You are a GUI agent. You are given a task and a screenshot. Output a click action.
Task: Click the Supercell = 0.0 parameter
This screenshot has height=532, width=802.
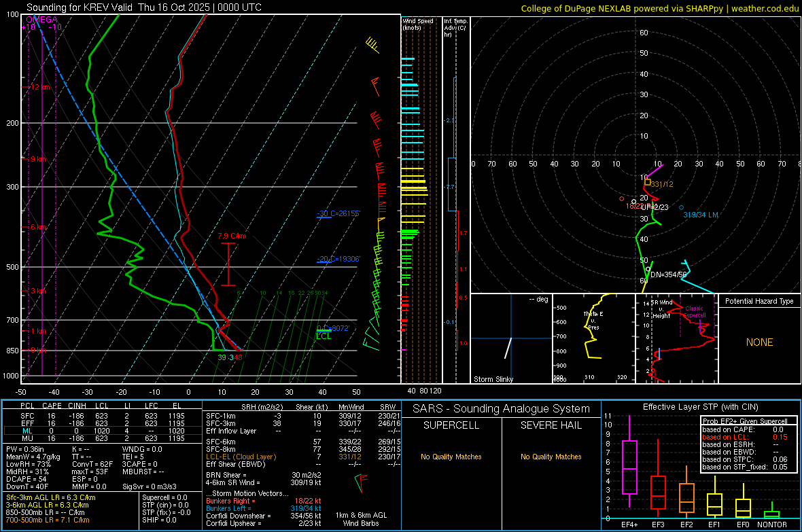(164, 497)
